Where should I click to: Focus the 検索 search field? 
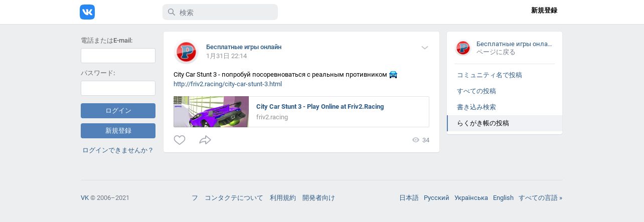220,12
